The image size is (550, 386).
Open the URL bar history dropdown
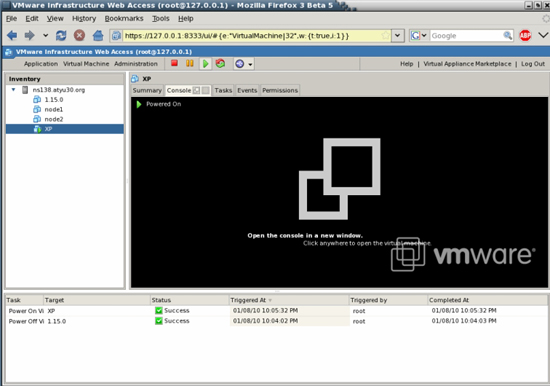pos(397,35)
